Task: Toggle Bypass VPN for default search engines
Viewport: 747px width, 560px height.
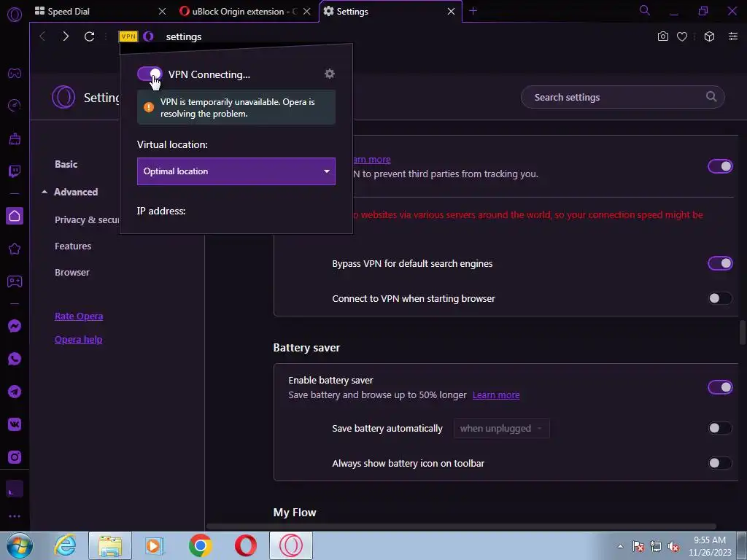Action: 720,263
